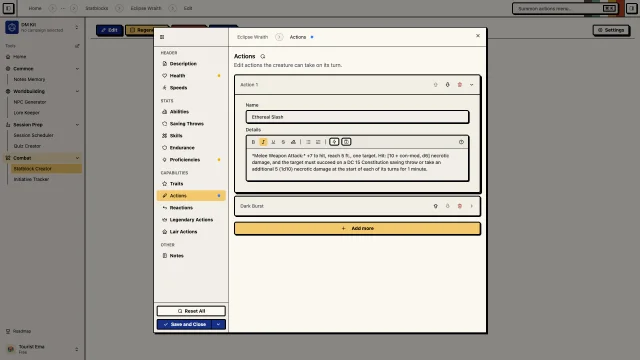Click the second boxed insert icon in Details toolbar
Viewport: 640px width, 360px height.
coord(346,142)
